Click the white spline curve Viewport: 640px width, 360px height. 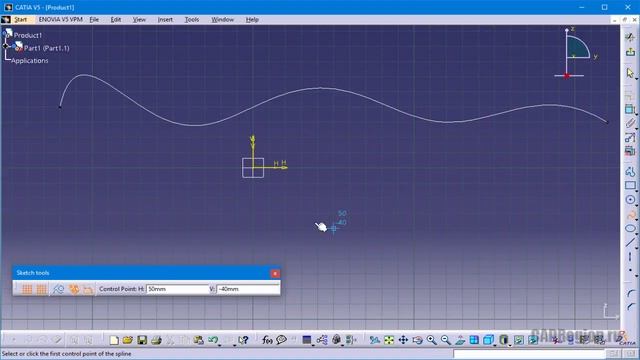(x=321, y=88)
